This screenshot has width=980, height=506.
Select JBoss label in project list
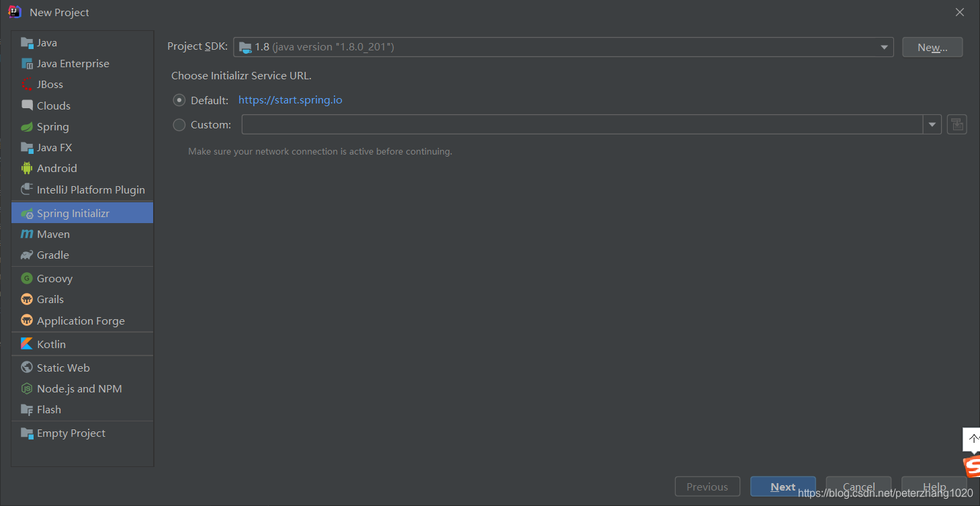(x=50, y=85)
